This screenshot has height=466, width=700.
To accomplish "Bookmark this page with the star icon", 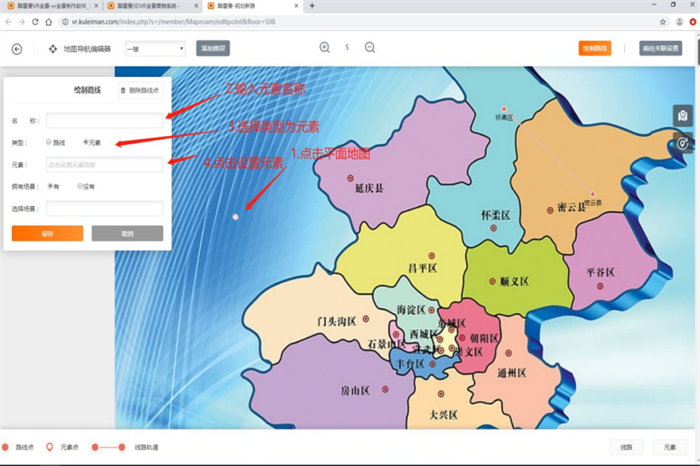I will tap(663, 22).
